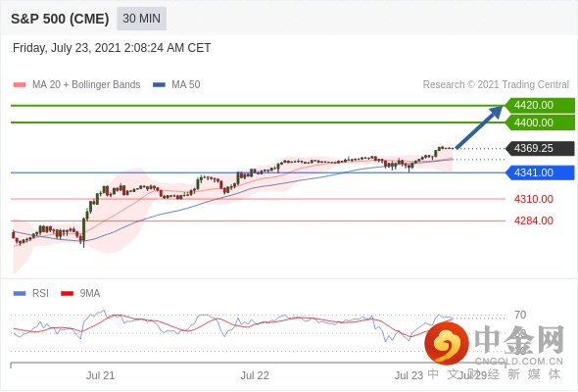Click the S&P 500 (CME) title
This screenshot has width=578, height=392.
click(60, 19)
